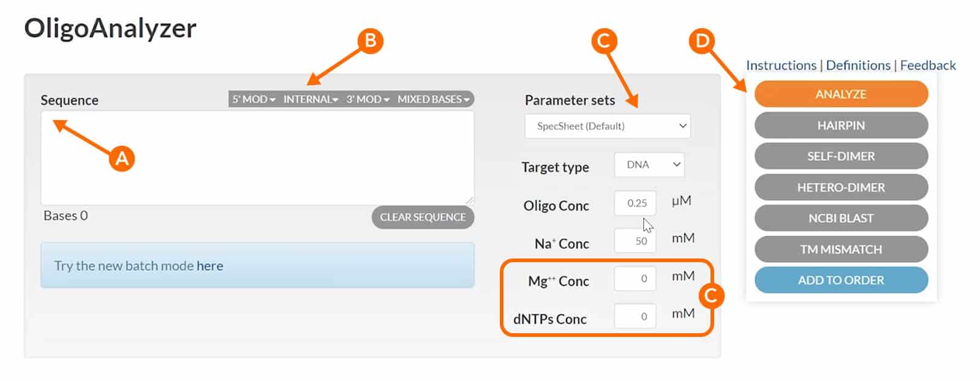Start the HETERO-DIMER analysis
This screenshot has height=381, width=980.
click(841, 187)
